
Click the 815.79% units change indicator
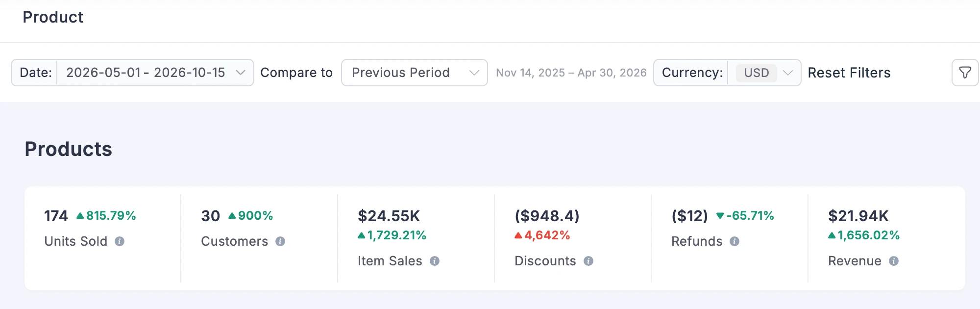tap(106, 216)
